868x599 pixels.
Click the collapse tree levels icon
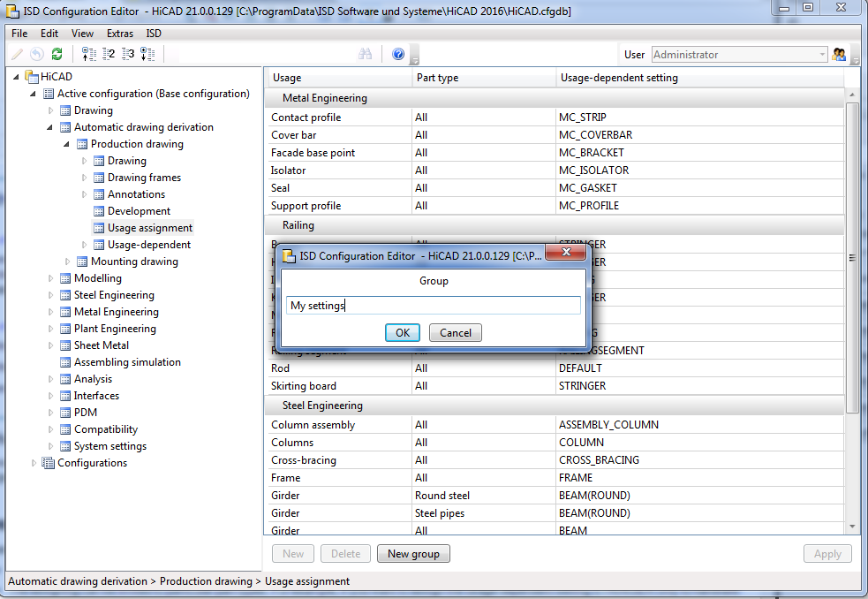tap(88, 55)
